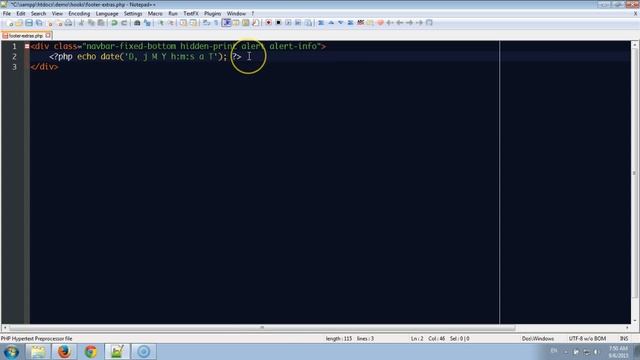Open the Encoding menu
This screenshot has width=640, height=360.
(79, 13)
